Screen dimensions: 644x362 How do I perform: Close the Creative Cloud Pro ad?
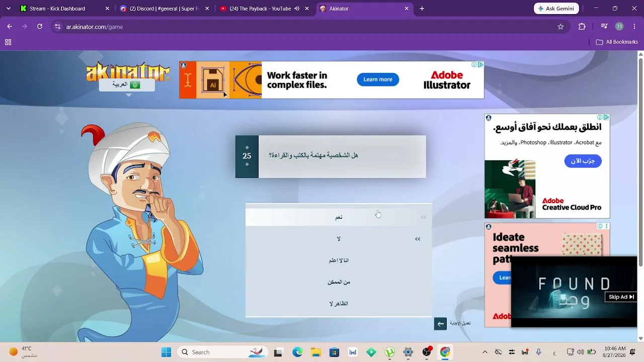coord(606,117)
